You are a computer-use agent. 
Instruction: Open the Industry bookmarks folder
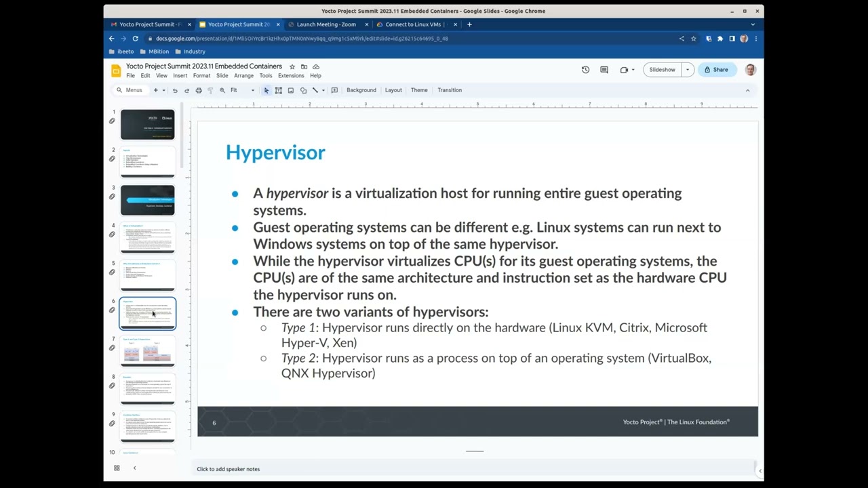click(x=190, y=52)
